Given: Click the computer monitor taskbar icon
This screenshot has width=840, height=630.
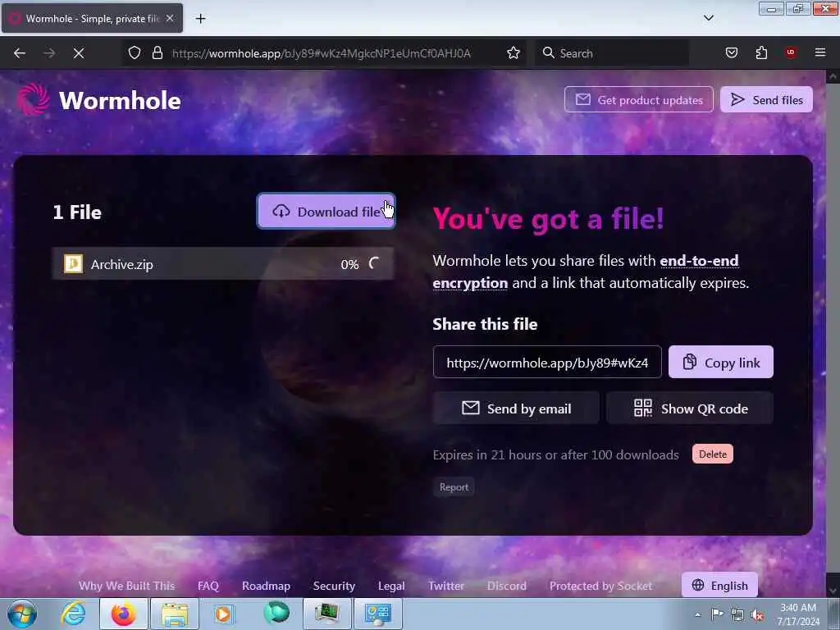Looking at the screenshot, I should tap(326, 614).
